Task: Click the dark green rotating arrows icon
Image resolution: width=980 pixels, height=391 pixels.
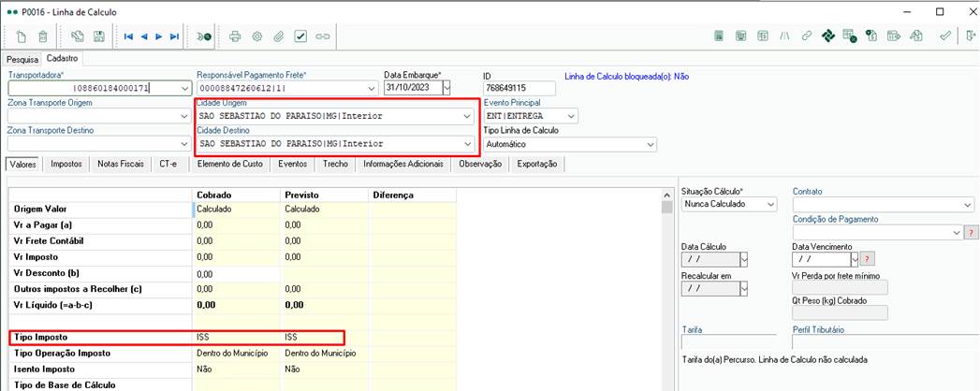Action: 828,36
